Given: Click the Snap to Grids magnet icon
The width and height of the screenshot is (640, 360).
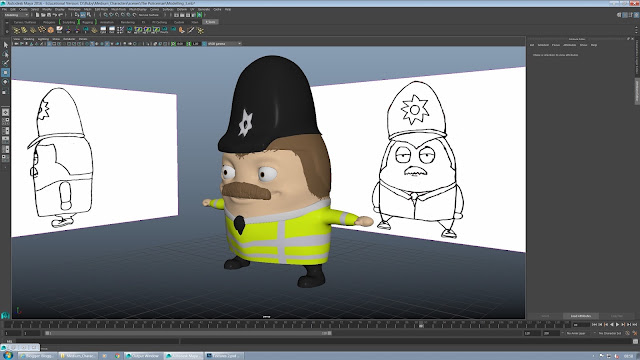Looking at the screenshot, I should point(106,15).
